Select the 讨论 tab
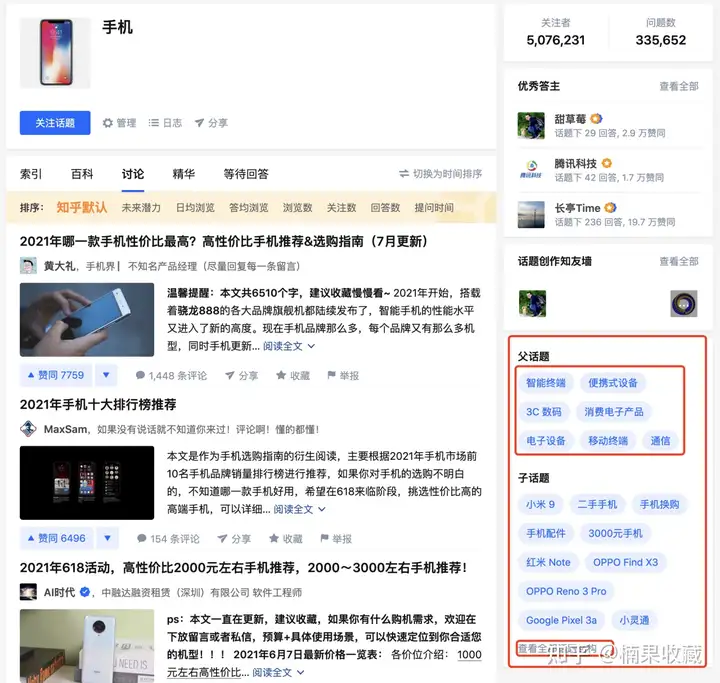 pyautogui.click(x=133, y=174)
